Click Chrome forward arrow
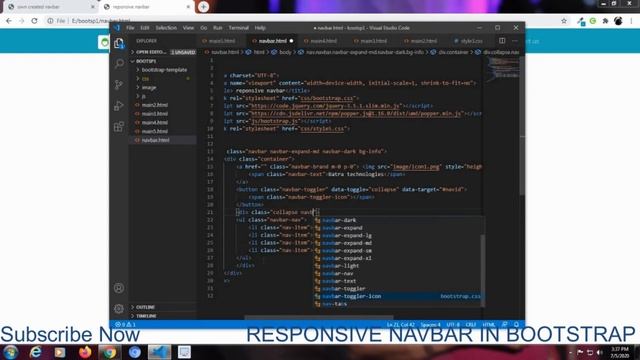640x360 pixels. (22, 21)
